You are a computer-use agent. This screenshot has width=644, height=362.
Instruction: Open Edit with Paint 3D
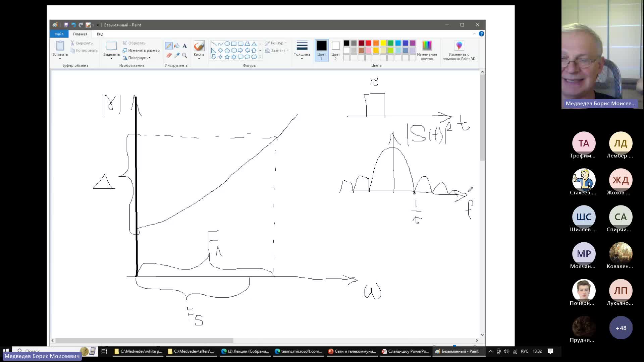pos(459,50)
